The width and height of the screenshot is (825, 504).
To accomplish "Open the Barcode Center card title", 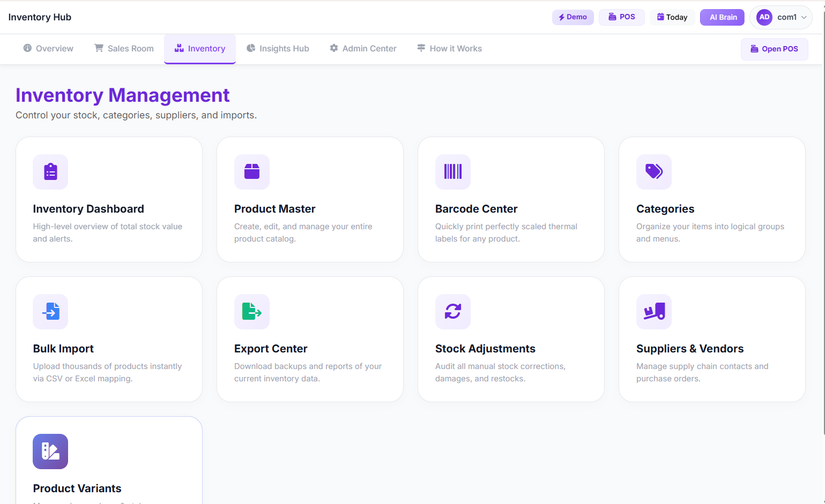I will [476, 209].
